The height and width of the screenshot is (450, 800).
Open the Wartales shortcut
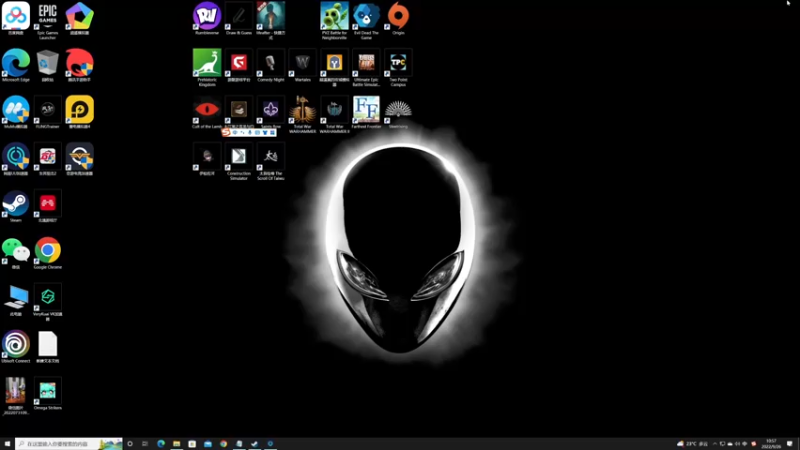[x=303, y=65]
